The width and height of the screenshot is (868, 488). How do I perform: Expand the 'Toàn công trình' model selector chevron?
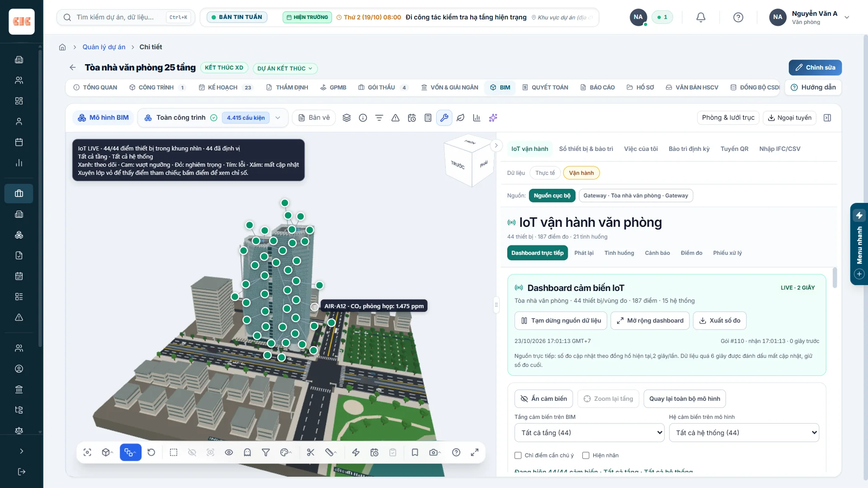[278, 117]
